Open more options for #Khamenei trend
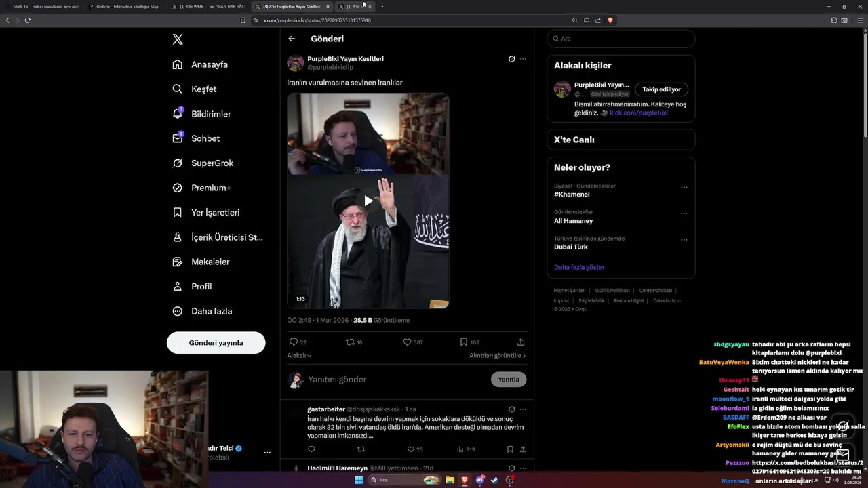This screenshot has width=868, height=488. [684, 187]
